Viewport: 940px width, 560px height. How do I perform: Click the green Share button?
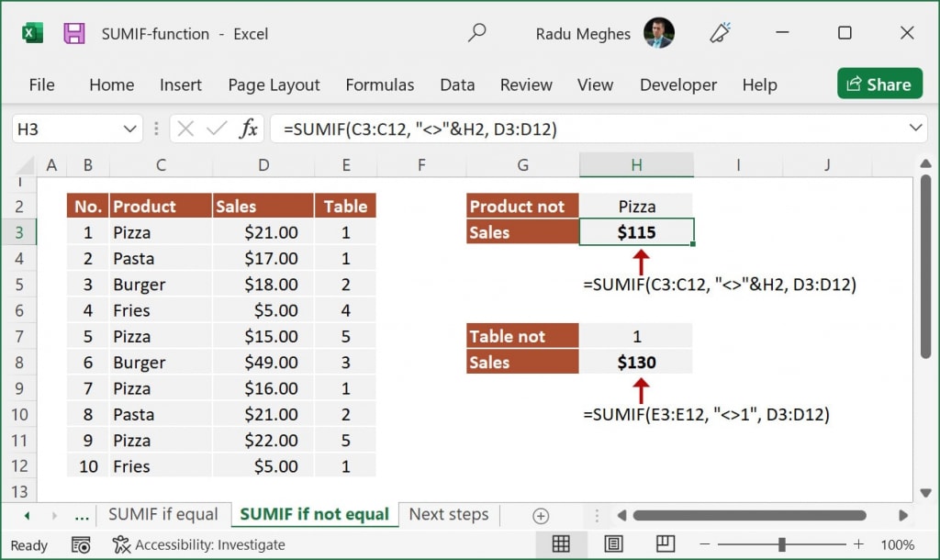(878, 84)
